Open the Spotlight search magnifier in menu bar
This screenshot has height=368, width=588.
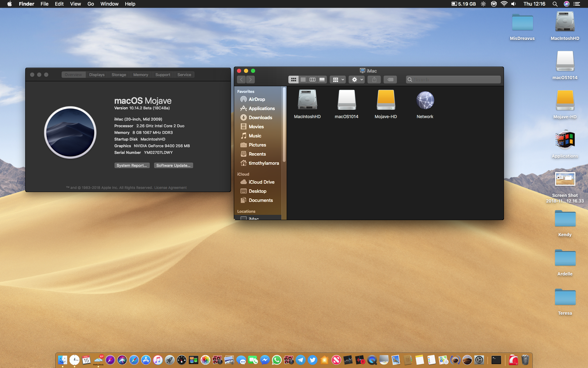555,4
